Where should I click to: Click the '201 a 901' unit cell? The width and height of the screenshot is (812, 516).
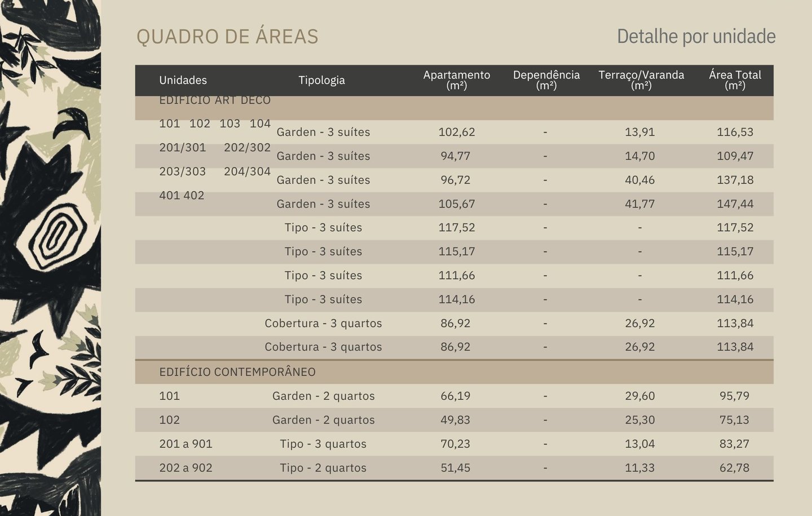coord(186,444)
